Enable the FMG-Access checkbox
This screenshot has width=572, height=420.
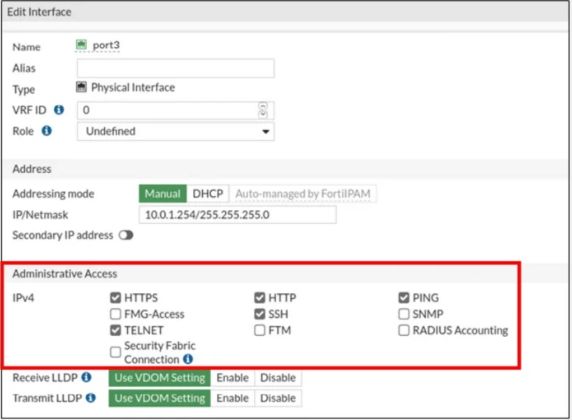click(115, 314)
